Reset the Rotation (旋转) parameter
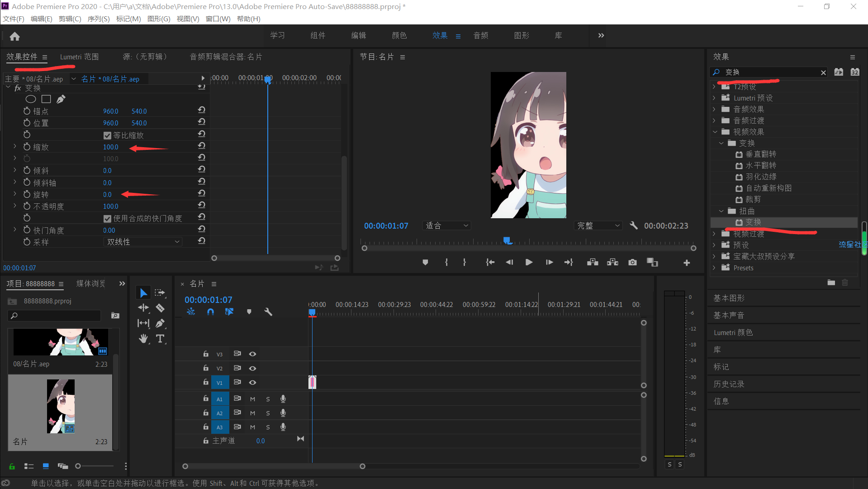This screenshot has height=489, width=868. (x=202, y=193)
